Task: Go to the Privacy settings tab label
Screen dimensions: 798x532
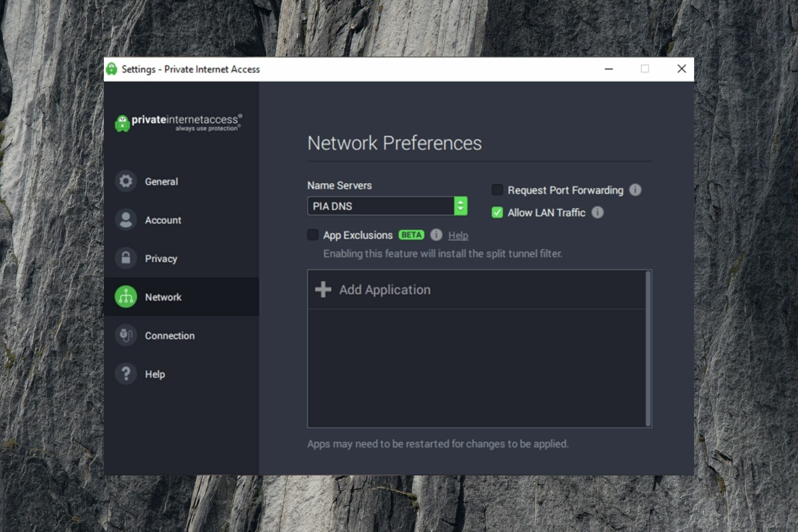Action: pos(161,259)
